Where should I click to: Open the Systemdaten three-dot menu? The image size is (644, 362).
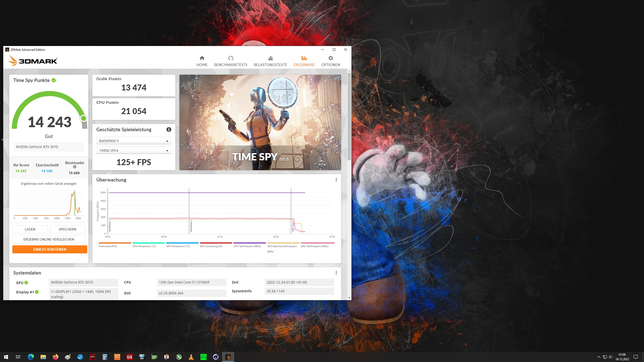pos(336,272)
